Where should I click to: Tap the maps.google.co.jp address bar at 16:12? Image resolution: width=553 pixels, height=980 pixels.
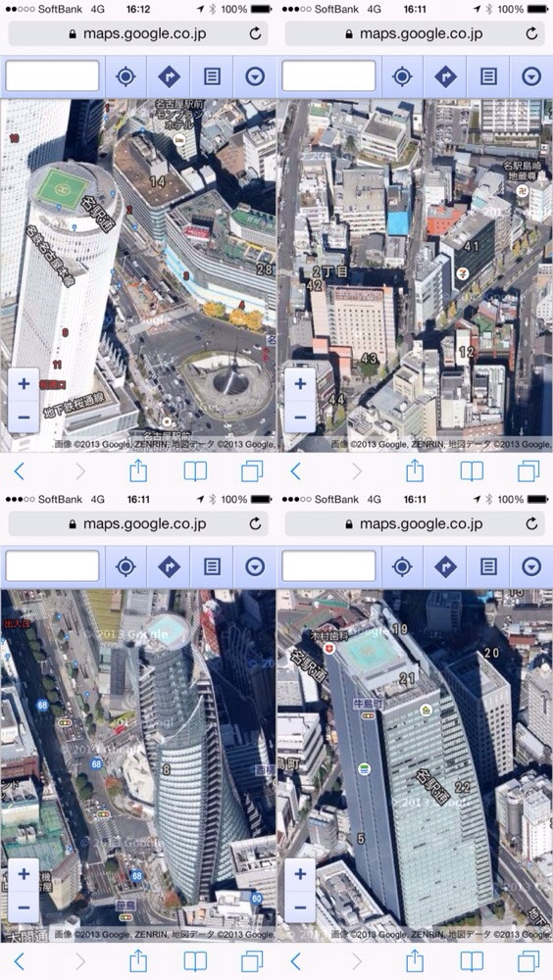(x=138, y=33)
